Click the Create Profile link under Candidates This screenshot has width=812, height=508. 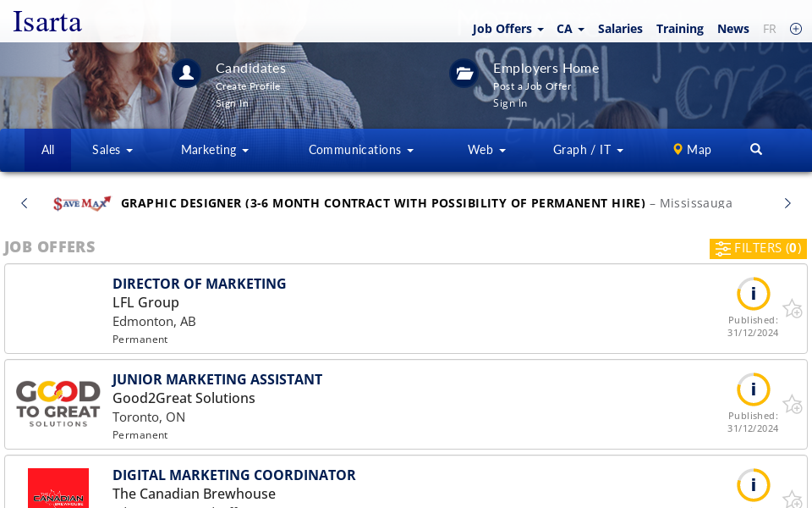248,86
